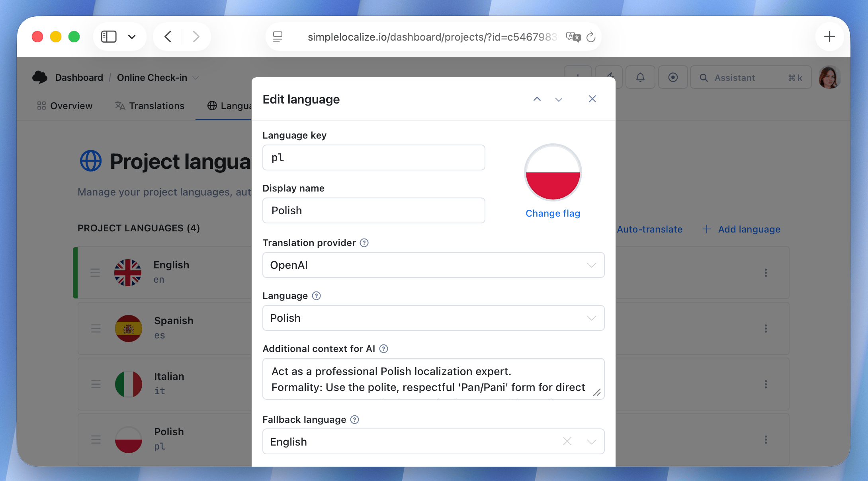Click the 'PROJECT LANGUAGES (4)' text

pyautogui.click(x=139, y=228)
